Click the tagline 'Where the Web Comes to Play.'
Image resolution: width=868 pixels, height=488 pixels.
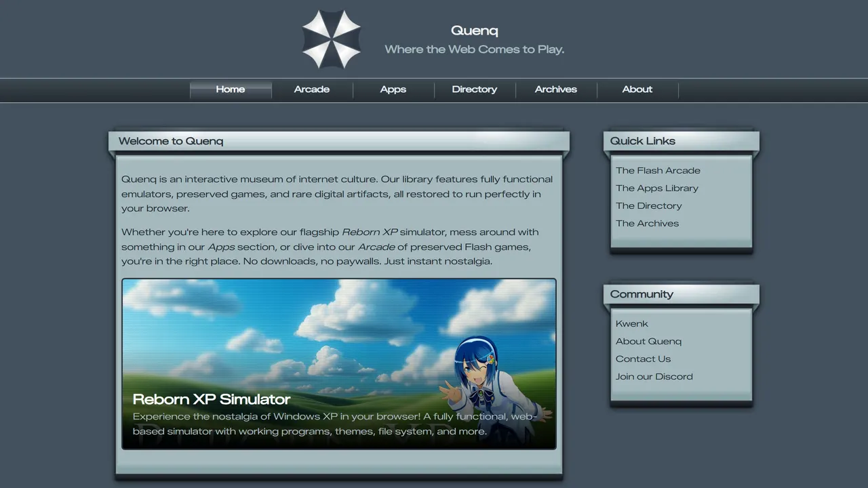coord(475,49)
